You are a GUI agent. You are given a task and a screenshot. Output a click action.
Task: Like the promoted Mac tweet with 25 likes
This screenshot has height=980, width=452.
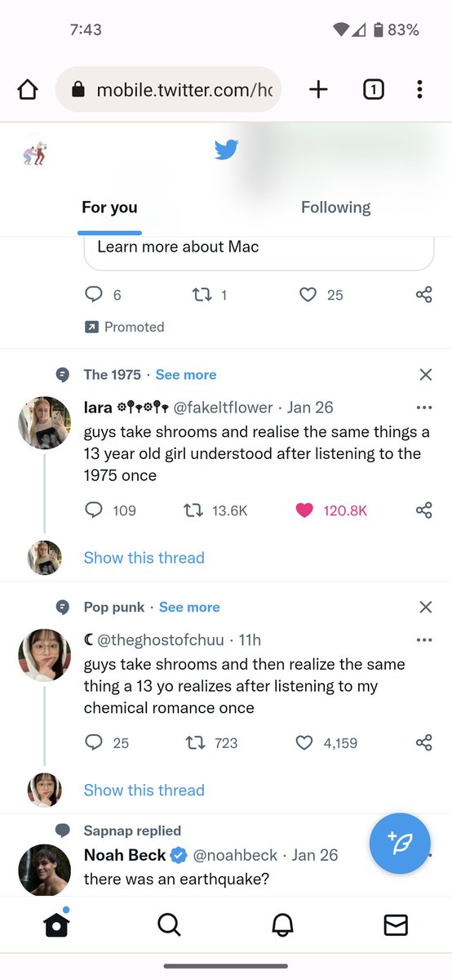[308, 295]
